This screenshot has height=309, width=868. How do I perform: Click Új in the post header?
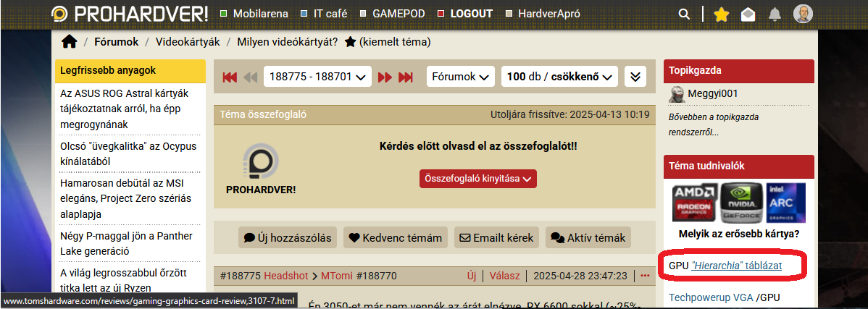tap(472, 275)
